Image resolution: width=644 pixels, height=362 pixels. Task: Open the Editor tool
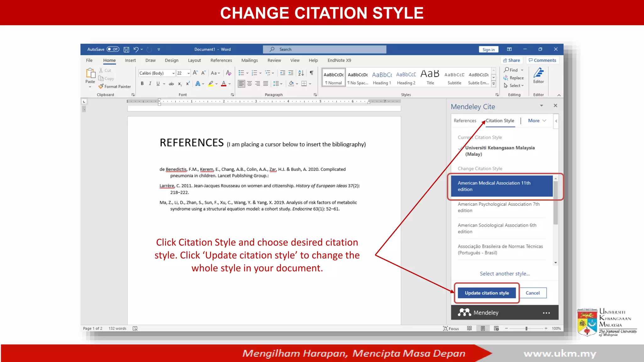coord(538,76)
